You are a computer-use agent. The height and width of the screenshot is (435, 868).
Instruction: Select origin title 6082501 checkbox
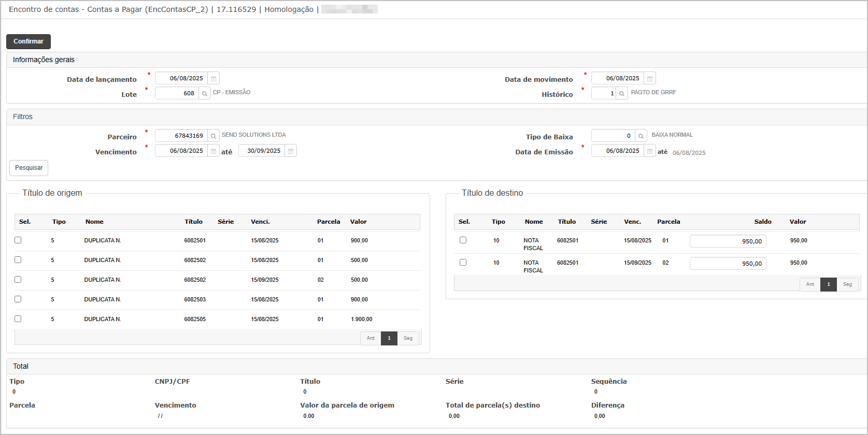pyautogui.click(x=18, y=240)
